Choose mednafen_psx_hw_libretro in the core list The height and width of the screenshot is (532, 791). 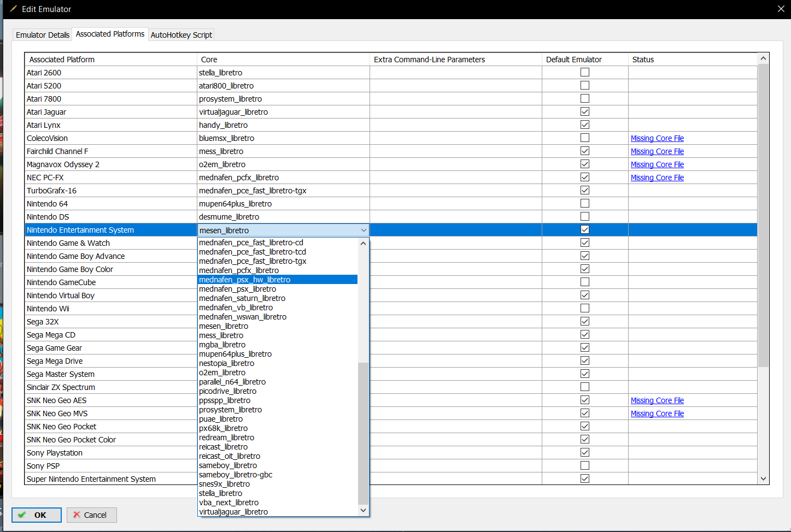[278, 280]
